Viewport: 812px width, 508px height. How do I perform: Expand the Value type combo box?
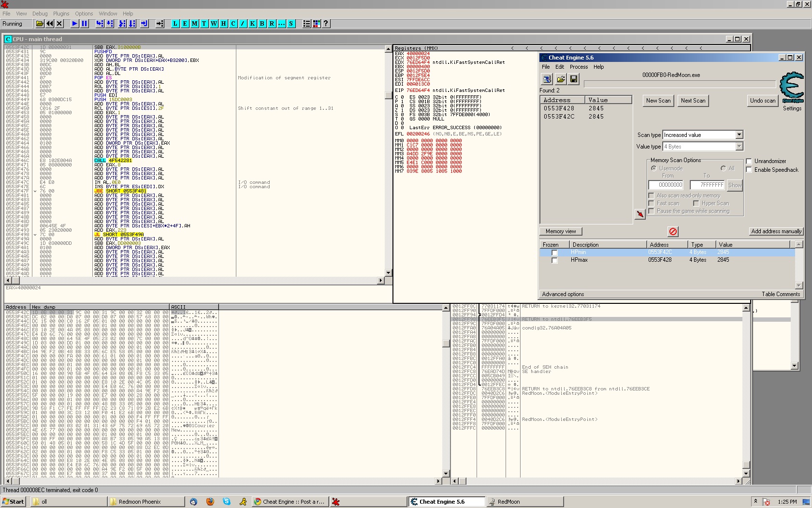(x=739, y=147)
